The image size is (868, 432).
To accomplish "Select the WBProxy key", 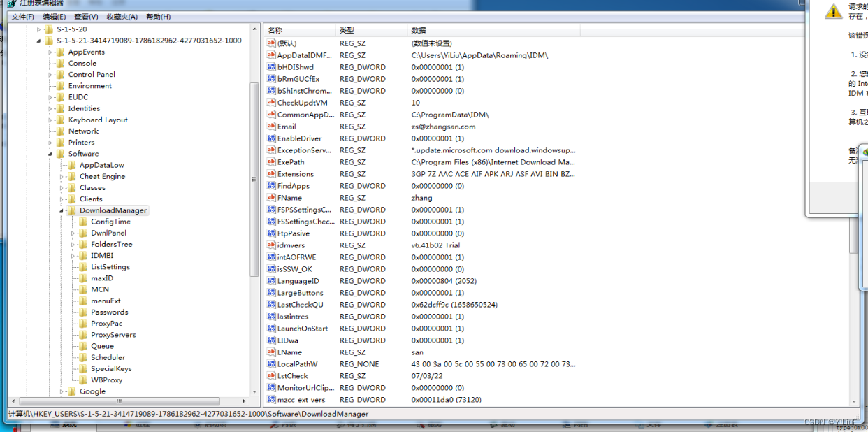I will [106, 380].
